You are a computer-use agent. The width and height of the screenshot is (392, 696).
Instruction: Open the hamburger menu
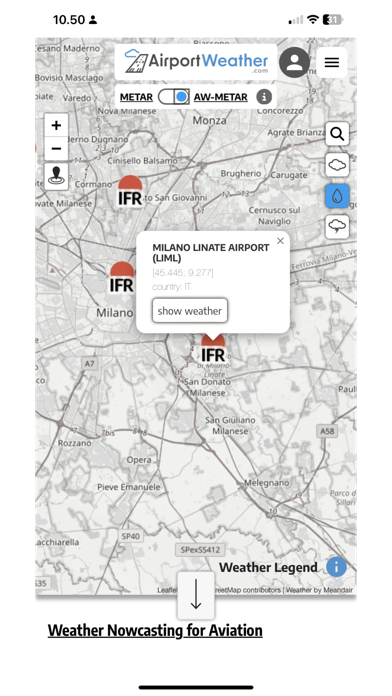tap(332, 63)
